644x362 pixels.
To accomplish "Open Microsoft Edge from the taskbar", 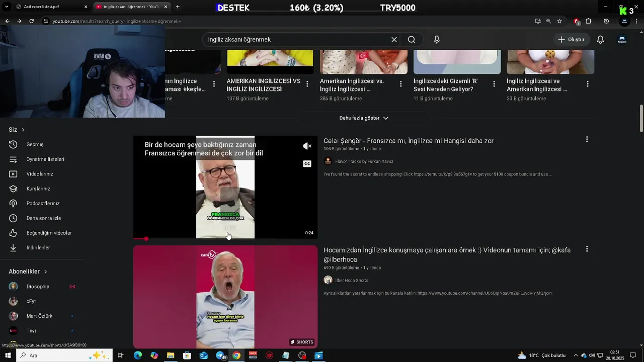I will tap(137, 355).
